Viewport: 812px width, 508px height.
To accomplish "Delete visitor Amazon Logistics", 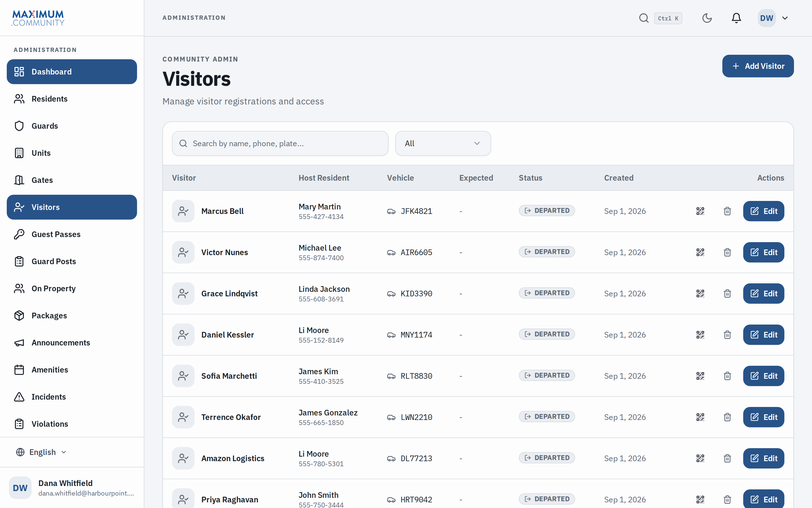I will coord(727,458).
